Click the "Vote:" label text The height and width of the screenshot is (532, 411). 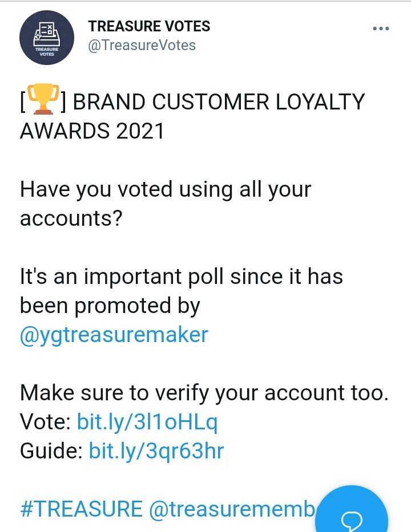click(45, 423)
